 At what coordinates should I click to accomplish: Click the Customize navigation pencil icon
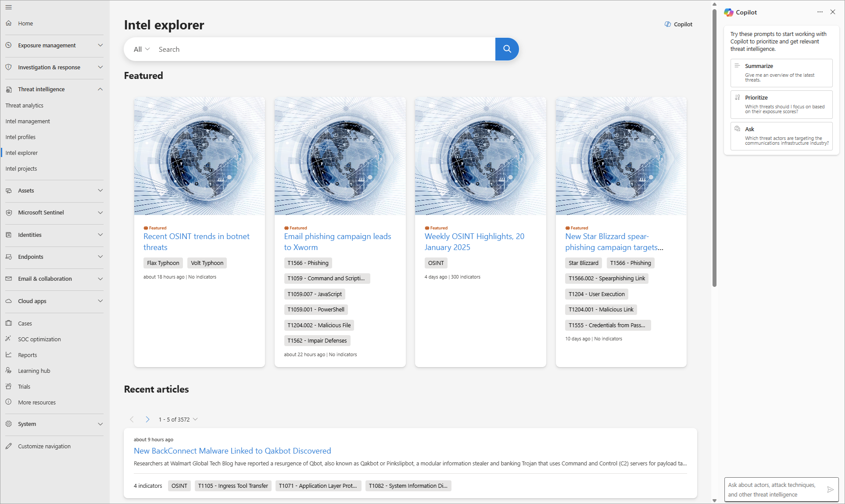click(9, 446)
